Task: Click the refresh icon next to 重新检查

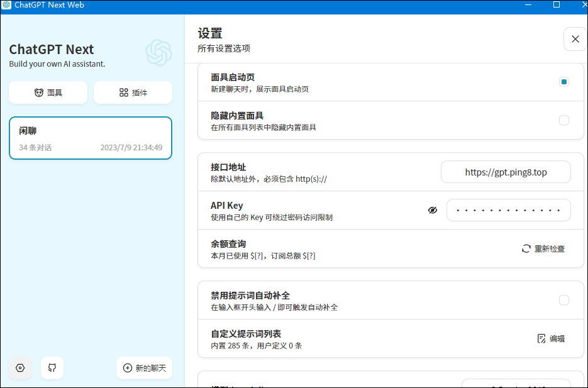Action: [526, 248]
